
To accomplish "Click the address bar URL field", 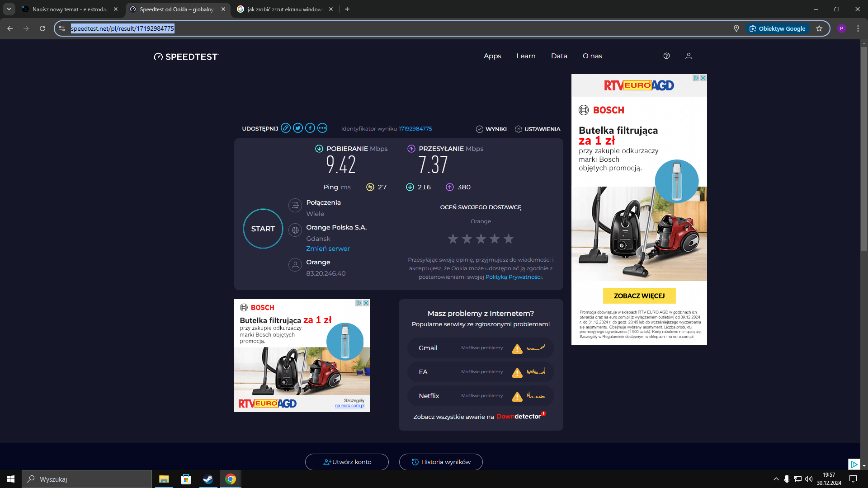I will pos(398,28).
